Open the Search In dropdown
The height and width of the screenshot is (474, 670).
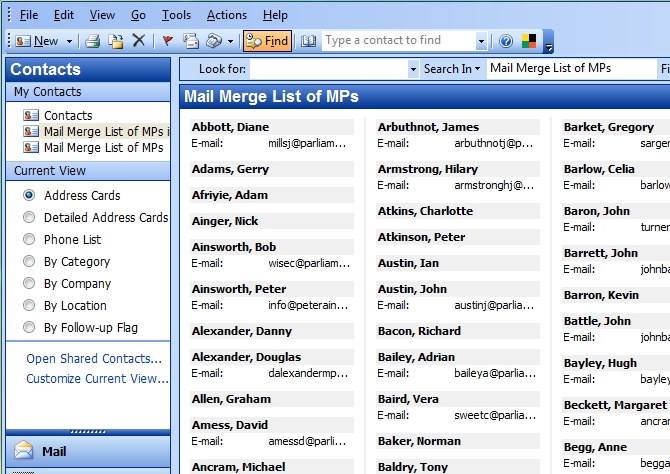click(452, 69)
